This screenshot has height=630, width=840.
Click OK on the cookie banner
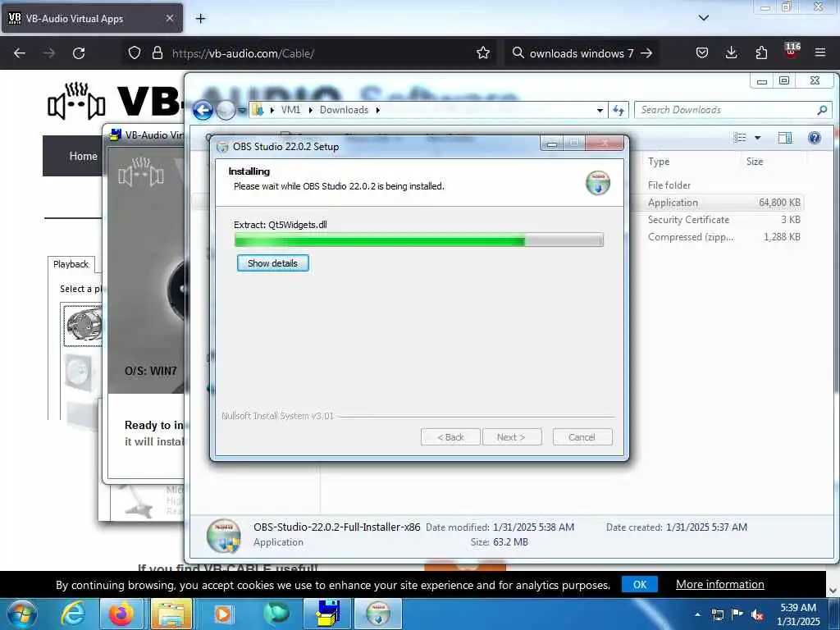[x=640, y=584]
